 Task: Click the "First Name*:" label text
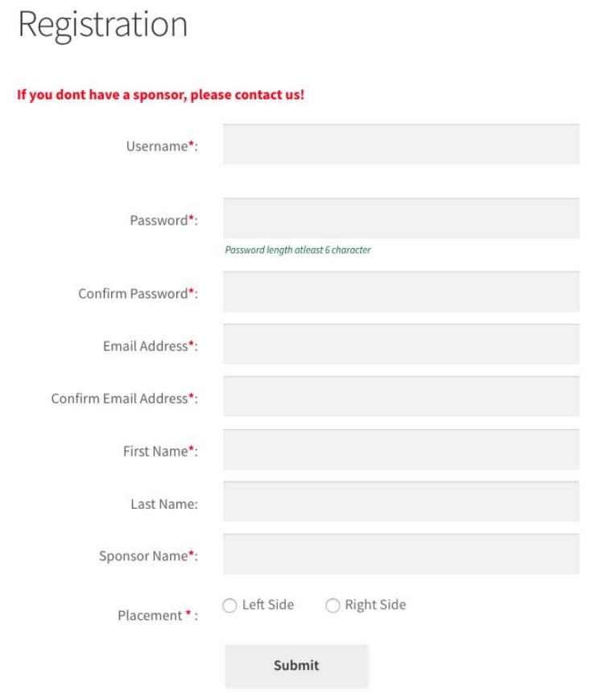[161, 452]
